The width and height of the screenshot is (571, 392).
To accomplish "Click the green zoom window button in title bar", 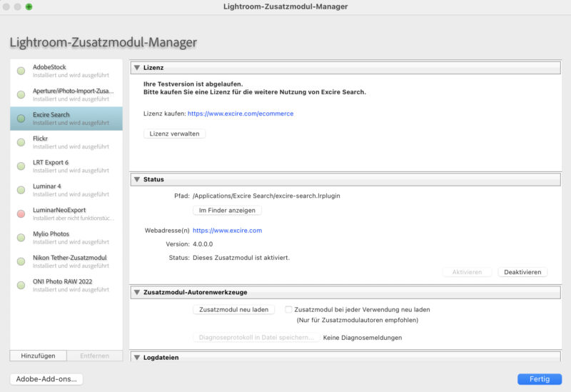I will (29, 6).
